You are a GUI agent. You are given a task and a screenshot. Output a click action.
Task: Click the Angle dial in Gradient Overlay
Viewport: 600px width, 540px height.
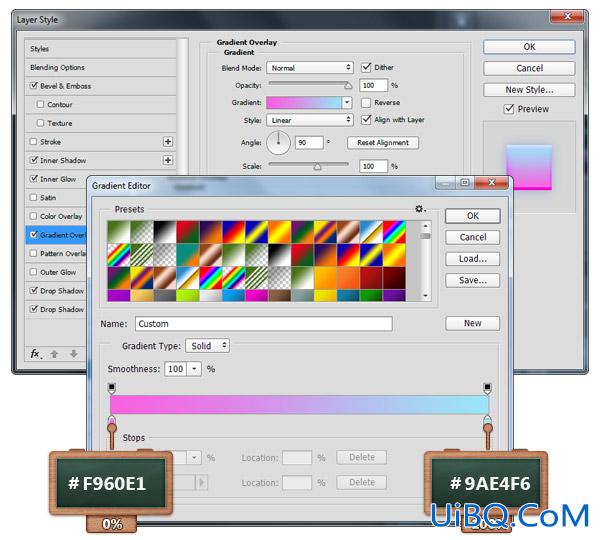[x=278, y=143]
